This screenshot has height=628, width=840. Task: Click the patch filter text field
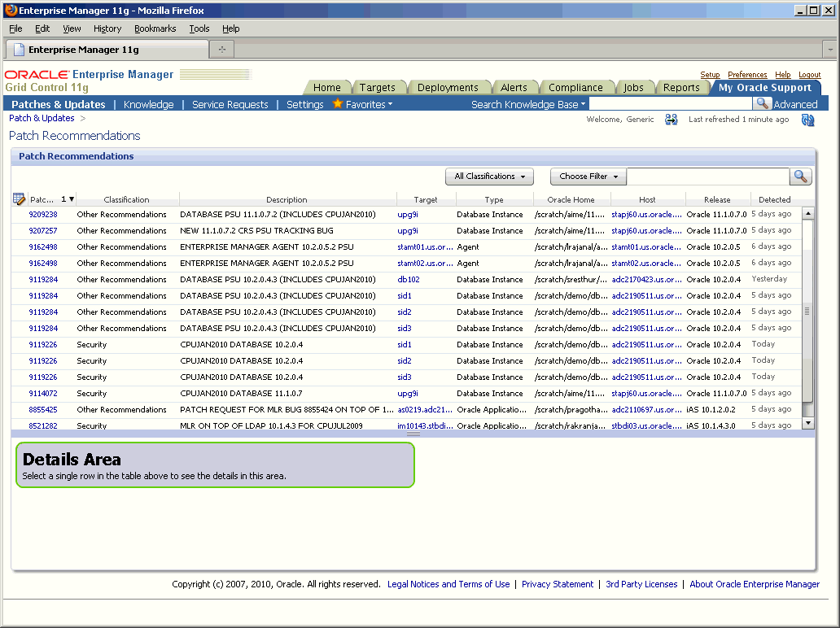click(x=707, y=177)
